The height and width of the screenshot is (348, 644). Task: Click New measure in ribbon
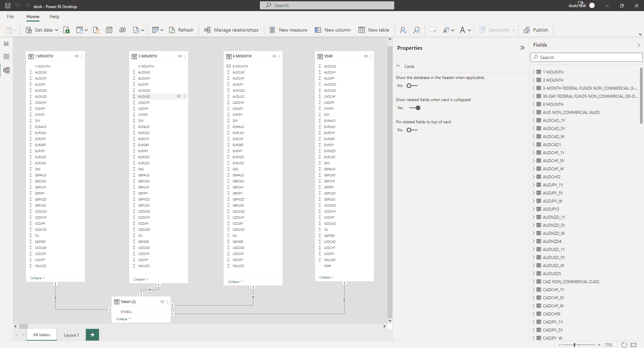(x=288, y=30)
